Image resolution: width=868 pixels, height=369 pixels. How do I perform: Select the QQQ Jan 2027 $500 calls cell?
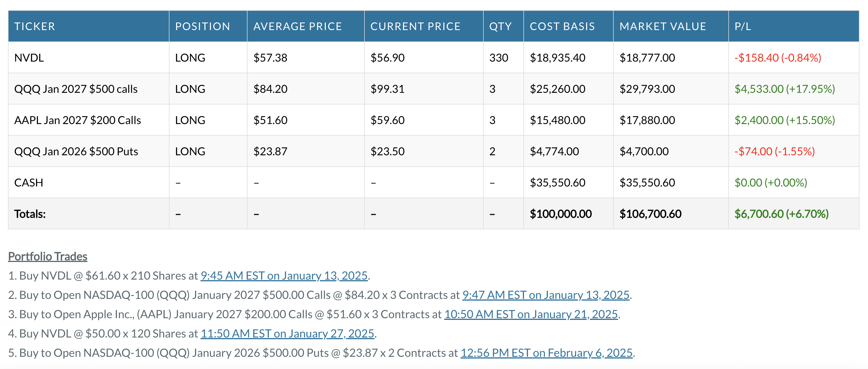pos(76,89)
